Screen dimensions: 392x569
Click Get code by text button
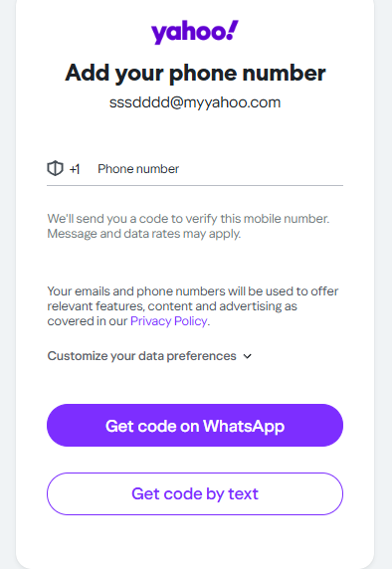195,493
